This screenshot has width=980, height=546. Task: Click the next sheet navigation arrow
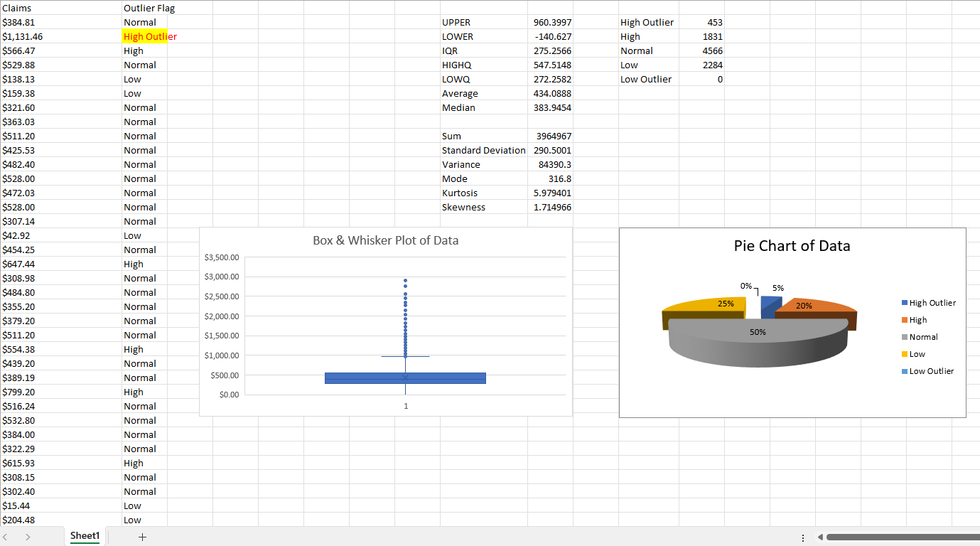pos(28,537)
